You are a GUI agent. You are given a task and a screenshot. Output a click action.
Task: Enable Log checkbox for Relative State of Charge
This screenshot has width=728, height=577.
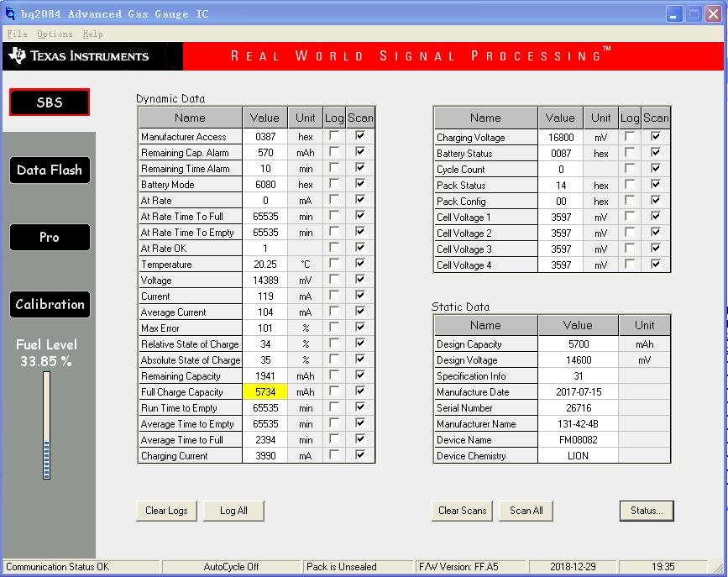(334, 344)
